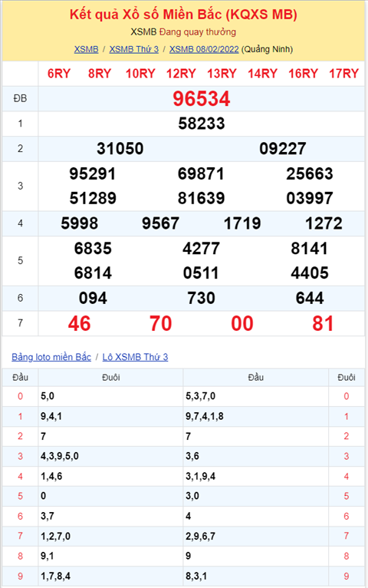Select the 14RY ticket code
The width and height of the screenshot is (368, 588).
(x=262, y=74)
